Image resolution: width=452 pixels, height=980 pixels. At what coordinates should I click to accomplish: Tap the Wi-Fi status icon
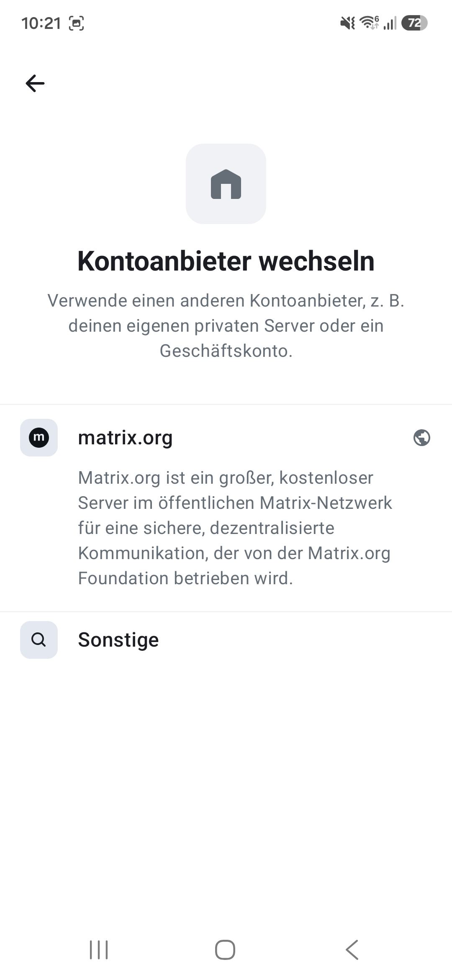(x=370, y=23)
